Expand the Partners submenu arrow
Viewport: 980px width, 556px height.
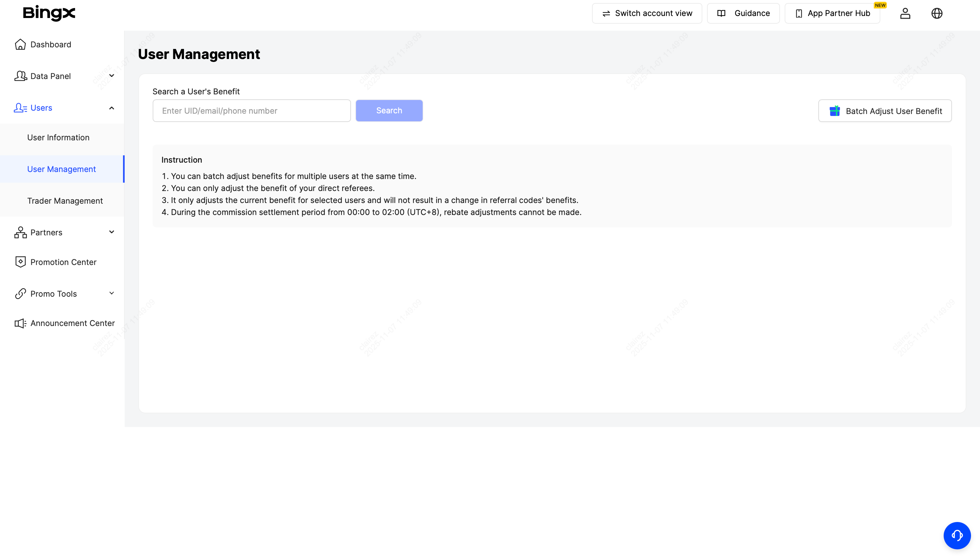[111, 232]
